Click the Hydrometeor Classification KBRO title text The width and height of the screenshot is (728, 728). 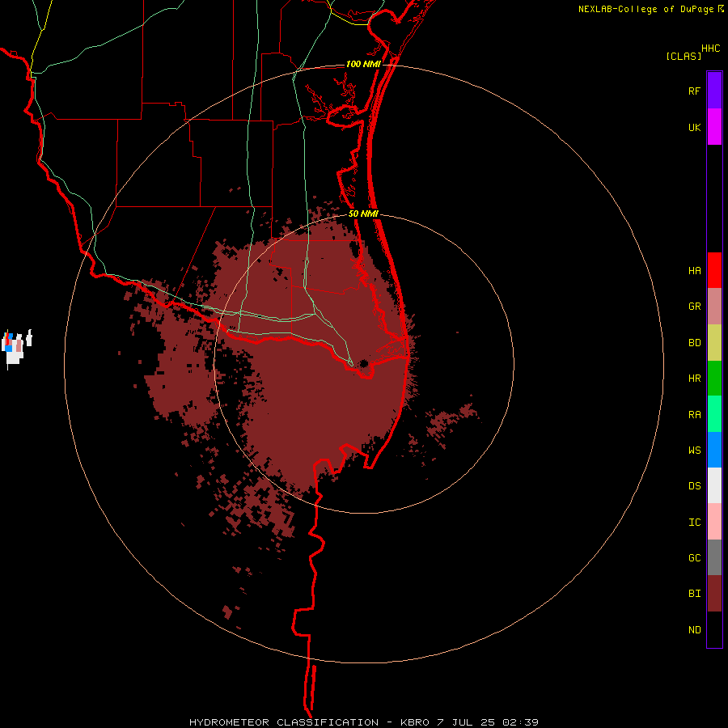(310, 722)
